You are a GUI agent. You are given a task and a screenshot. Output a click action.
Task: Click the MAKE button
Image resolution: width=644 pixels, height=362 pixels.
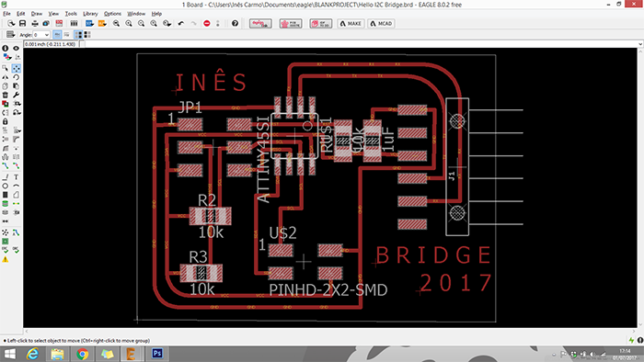click(x=351, y=23)
